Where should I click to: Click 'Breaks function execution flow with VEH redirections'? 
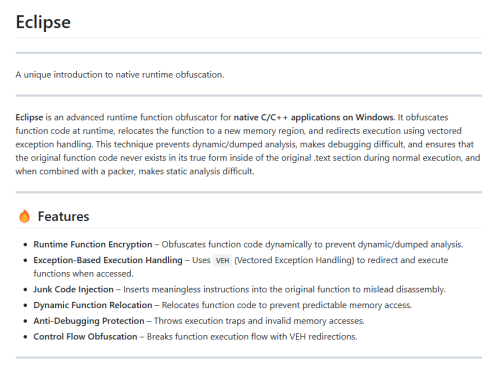coord(252,337)
